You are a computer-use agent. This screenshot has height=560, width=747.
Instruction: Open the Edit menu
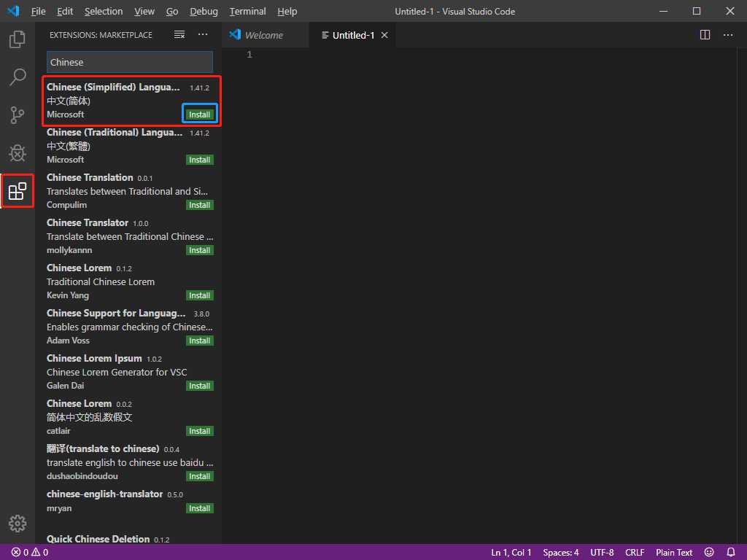65,11
